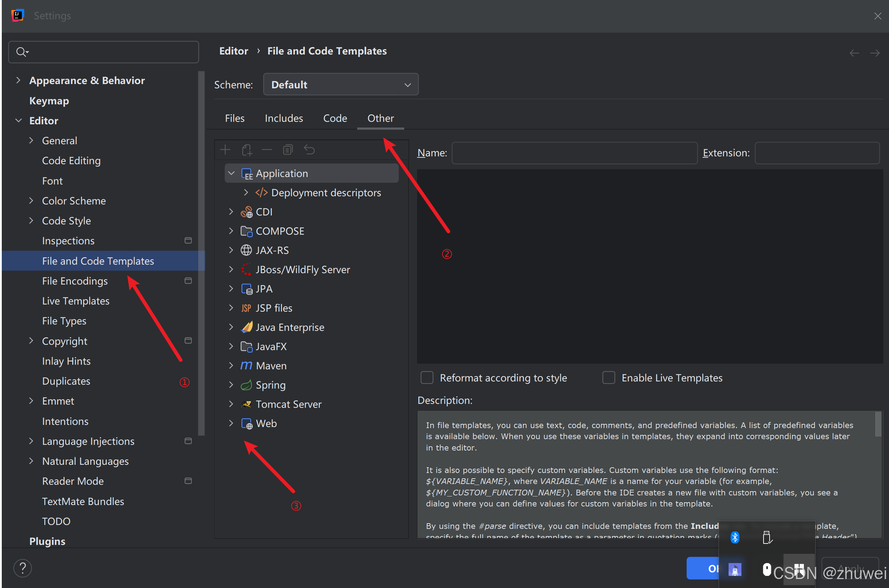Click the Name input field

pyautogui.click(x=574, y=153)
